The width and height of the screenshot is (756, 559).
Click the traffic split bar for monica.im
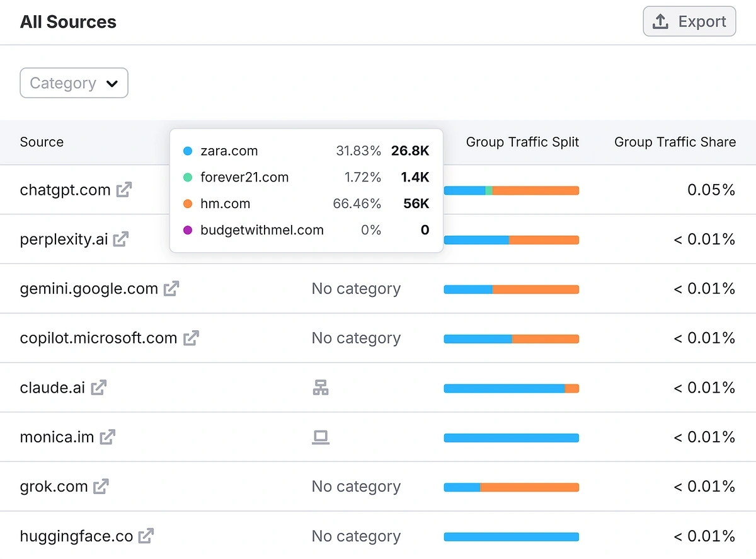coord(512,437)
